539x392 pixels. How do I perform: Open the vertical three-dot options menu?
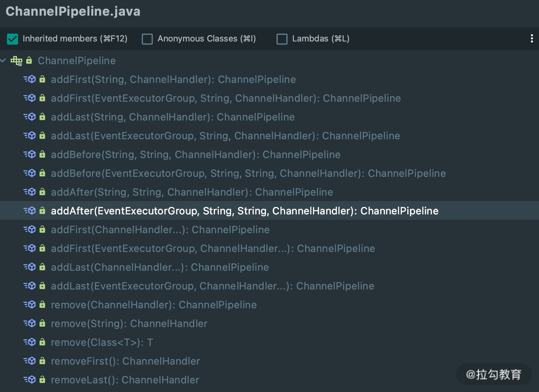532,38
